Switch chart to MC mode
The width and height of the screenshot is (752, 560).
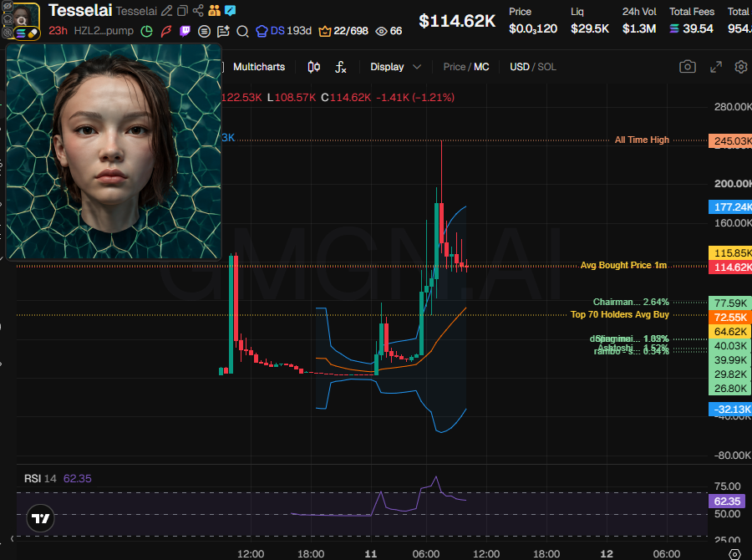(x=481, y=67)
